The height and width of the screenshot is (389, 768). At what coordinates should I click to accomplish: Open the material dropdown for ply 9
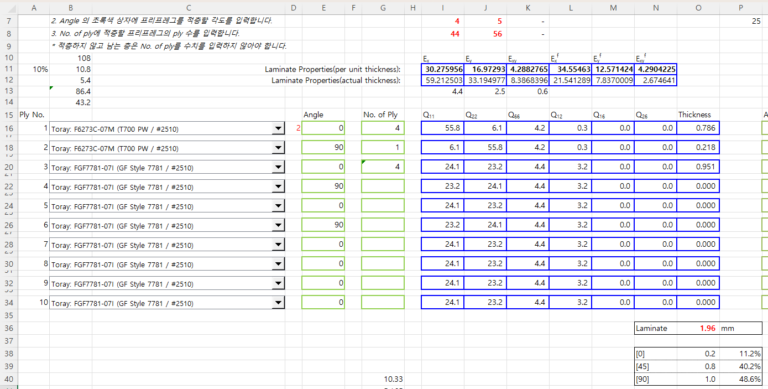pyautogui.click(x=278, y=284)
